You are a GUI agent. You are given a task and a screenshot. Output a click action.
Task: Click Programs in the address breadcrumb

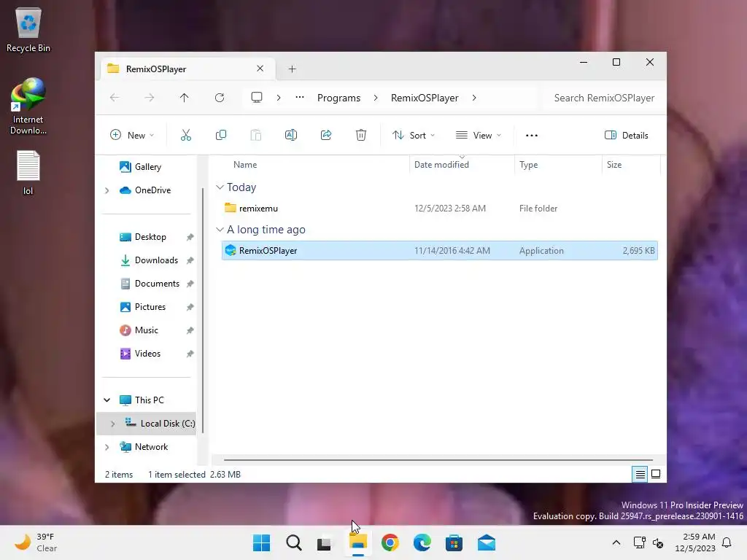click(x=338, y=98)
